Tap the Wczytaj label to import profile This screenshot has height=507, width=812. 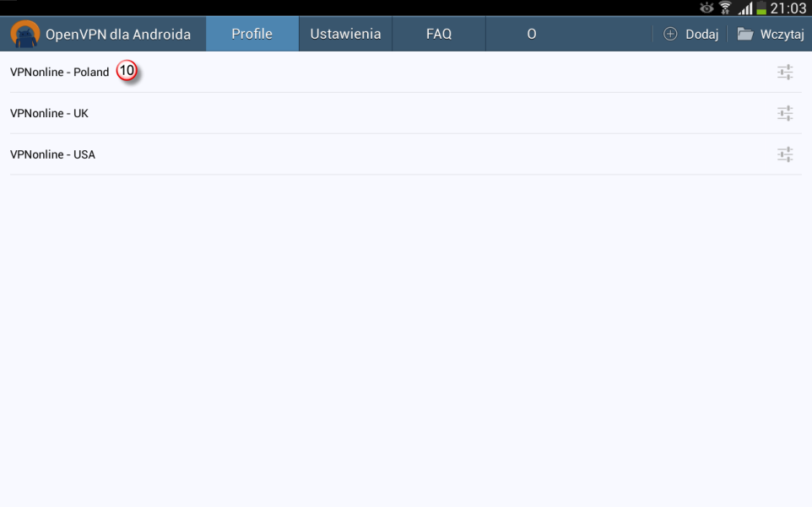tap(782, 35)
